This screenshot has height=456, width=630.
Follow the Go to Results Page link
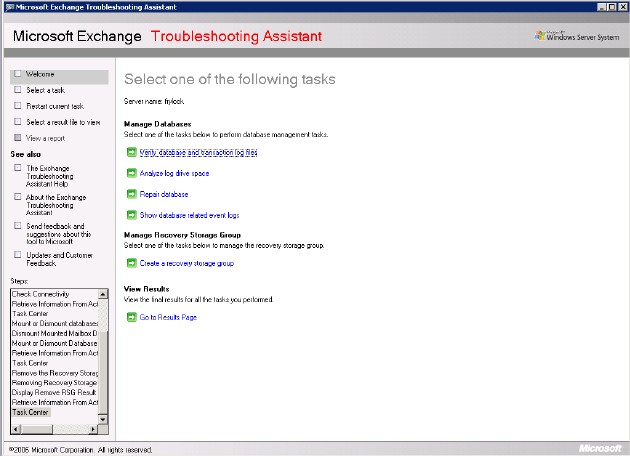[x=168, y=317]
